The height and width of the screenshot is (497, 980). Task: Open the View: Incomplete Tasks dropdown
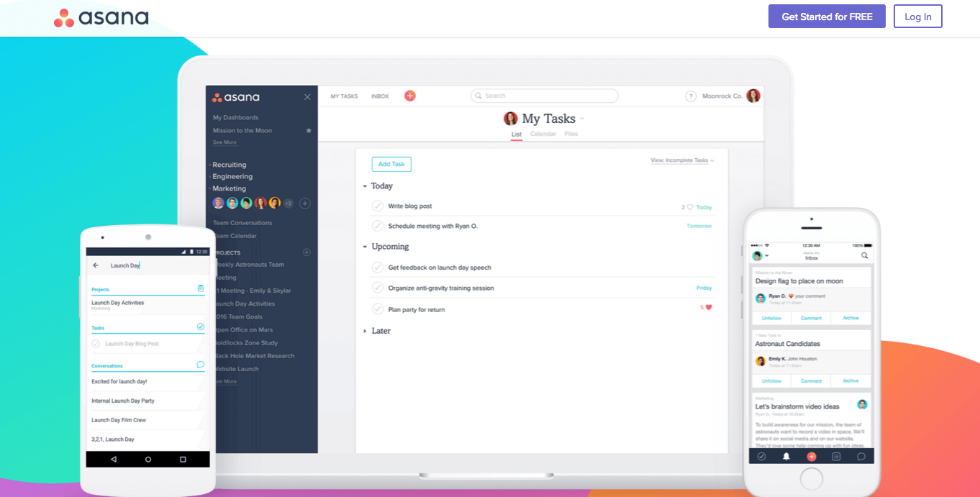[681, 160]
